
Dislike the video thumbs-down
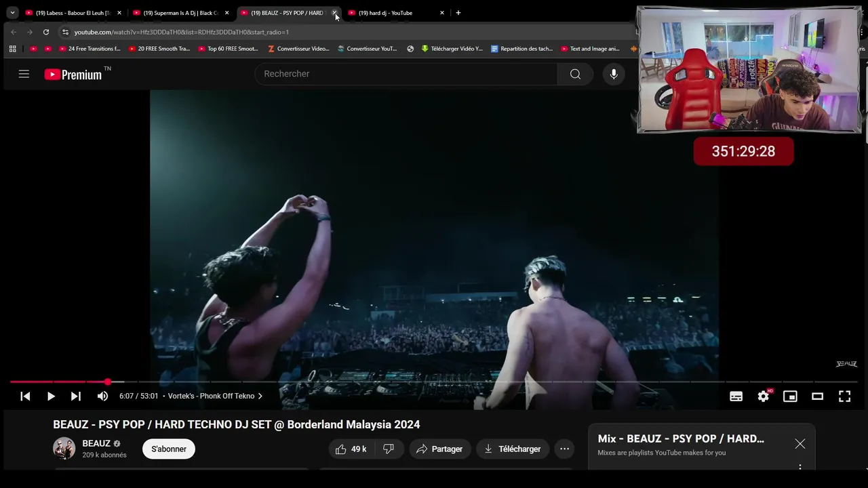pos(389,449)
